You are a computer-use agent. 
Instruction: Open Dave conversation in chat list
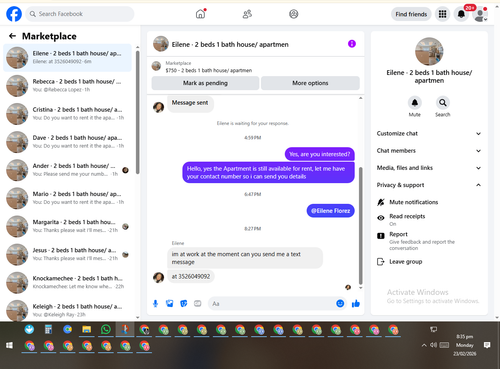(x=67, y=142)
